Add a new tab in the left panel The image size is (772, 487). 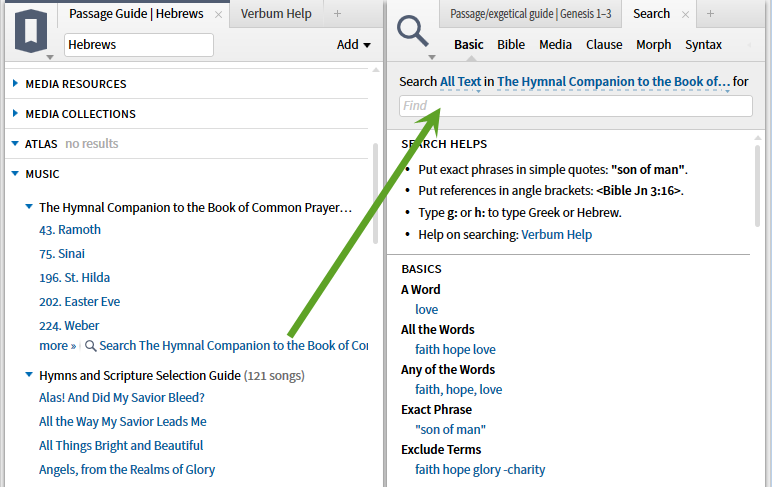337,14
